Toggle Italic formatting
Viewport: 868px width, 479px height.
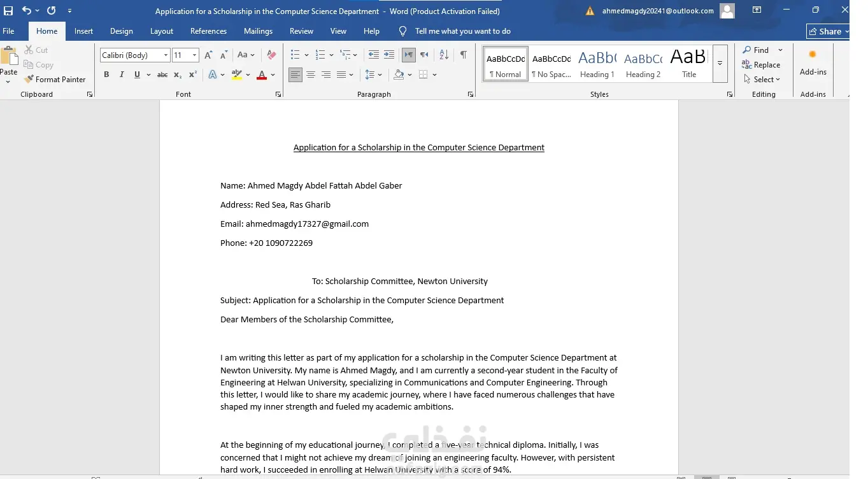(x=122, y=75)
